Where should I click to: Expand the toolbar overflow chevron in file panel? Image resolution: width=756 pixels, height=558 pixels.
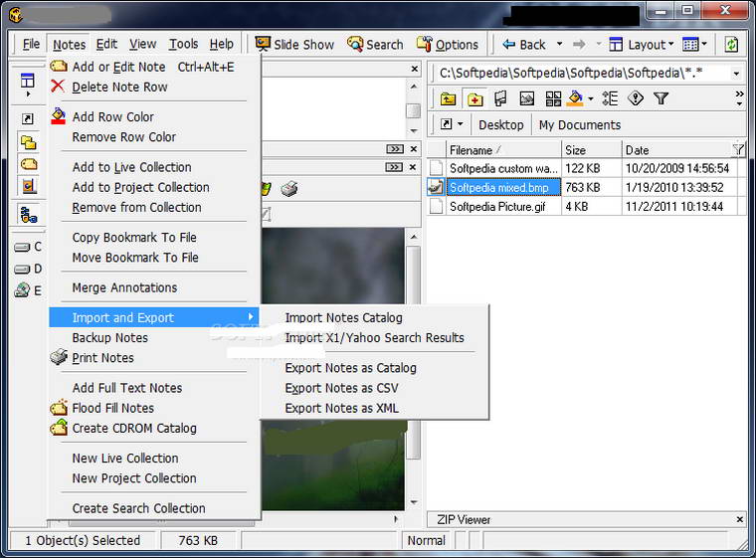pos(739,98)
